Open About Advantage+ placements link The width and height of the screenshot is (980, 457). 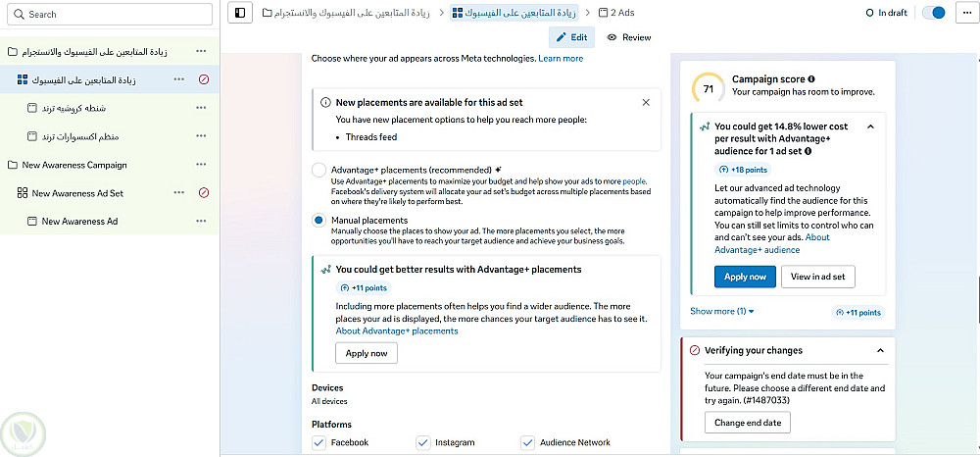click(x=397, y=330)
